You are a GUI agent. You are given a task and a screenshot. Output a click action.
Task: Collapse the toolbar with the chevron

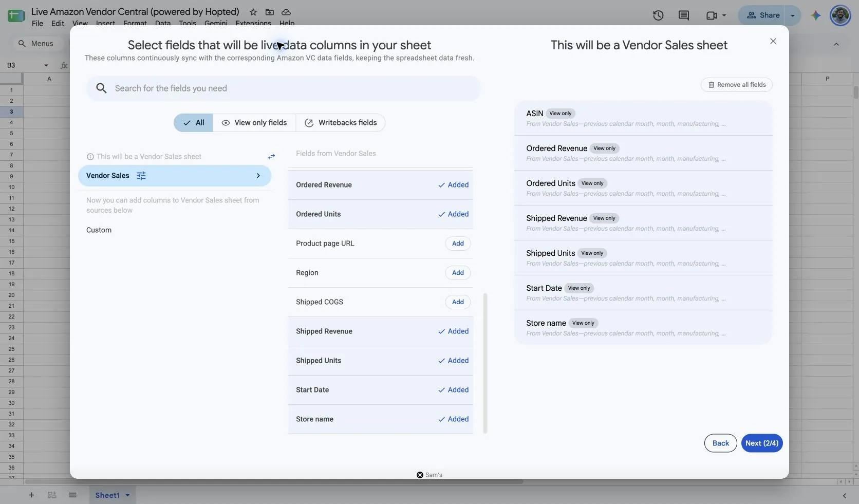(836, 44)
